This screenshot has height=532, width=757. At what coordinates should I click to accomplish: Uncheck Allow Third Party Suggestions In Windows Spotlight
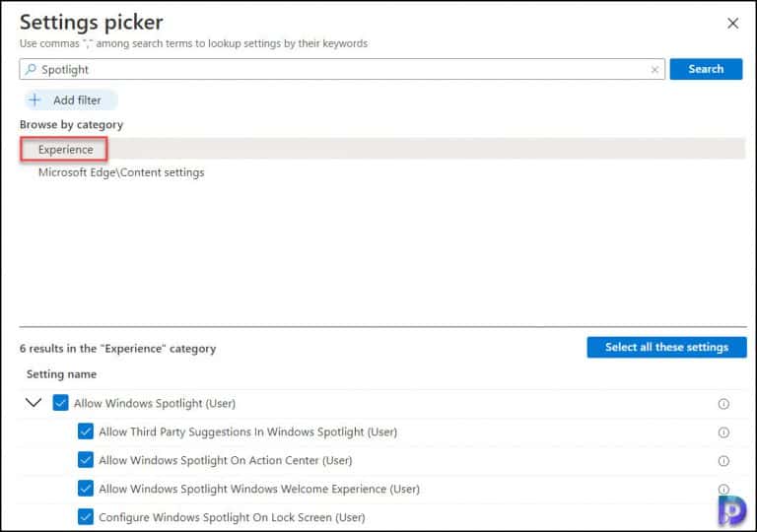(86, 432)
